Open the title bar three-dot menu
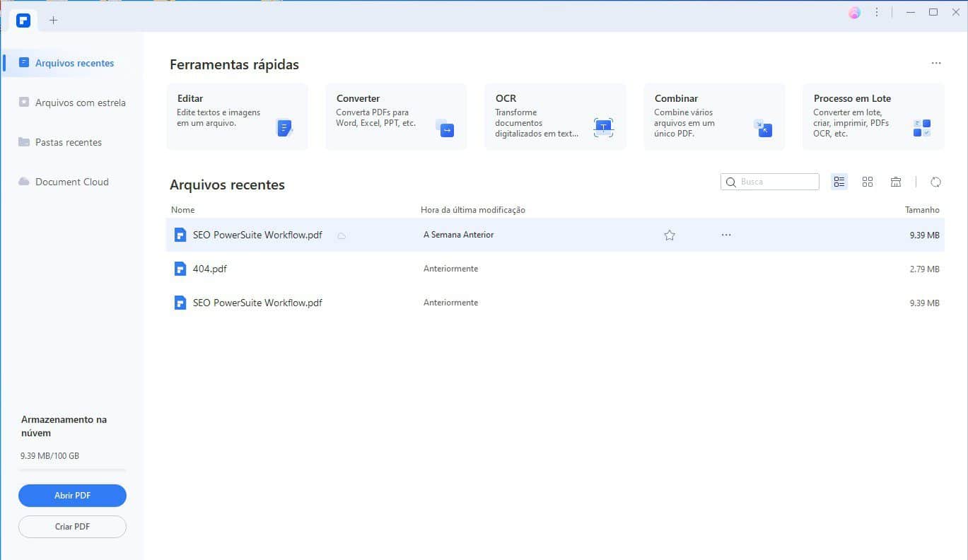The height and width of the screenshot is (560, 968). point(877,13)
